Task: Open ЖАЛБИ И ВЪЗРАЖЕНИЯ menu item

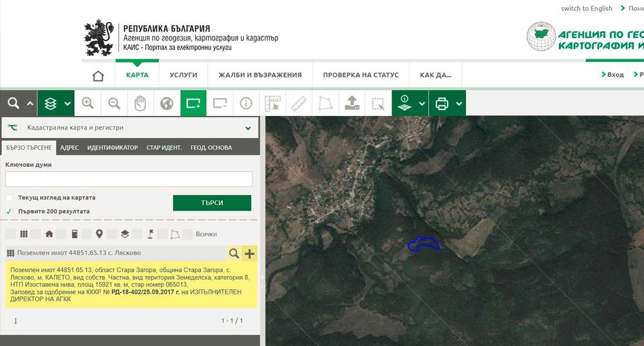Action: [x=260, y=75]
